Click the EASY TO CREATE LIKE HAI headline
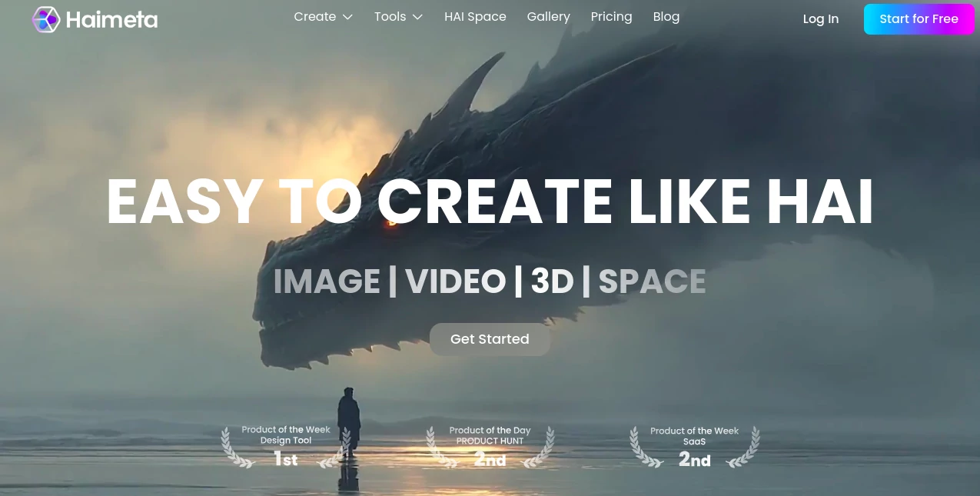Viewport: 980px width, 496px height. click(490, 201)
